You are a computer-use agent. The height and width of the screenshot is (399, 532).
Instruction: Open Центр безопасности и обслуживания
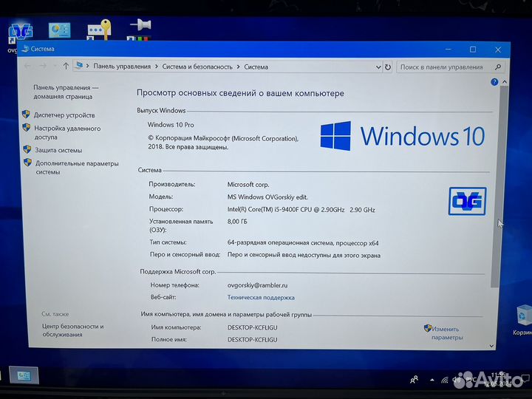[x=73, y=330]
